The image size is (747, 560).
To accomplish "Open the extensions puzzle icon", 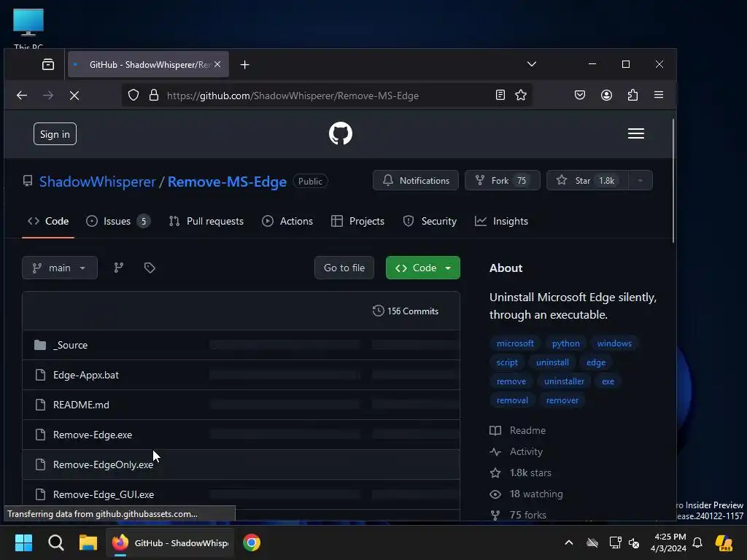I will (x=632, y=95).
